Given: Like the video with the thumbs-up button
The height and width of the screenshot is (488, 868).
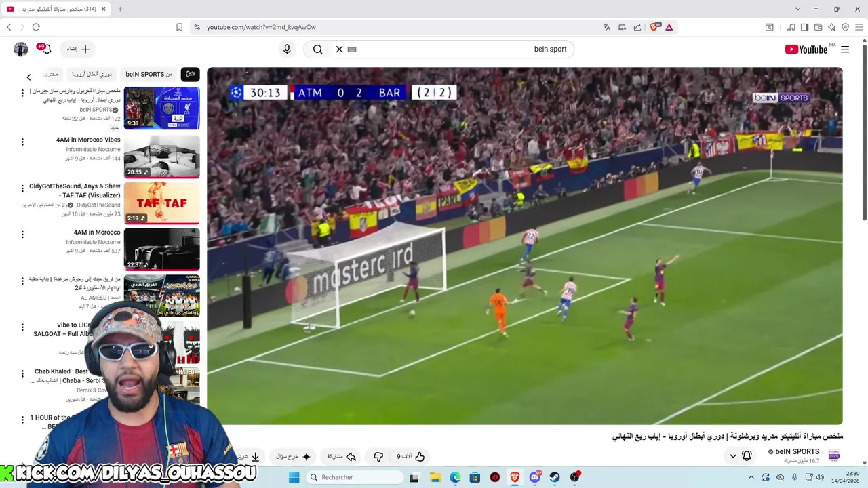Looking at the screenshot, I should pos(410,457).
